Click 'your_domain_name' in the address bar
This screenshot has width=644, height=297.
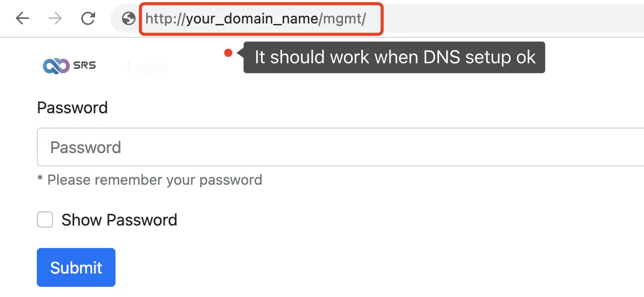click(x=252, y=19)
